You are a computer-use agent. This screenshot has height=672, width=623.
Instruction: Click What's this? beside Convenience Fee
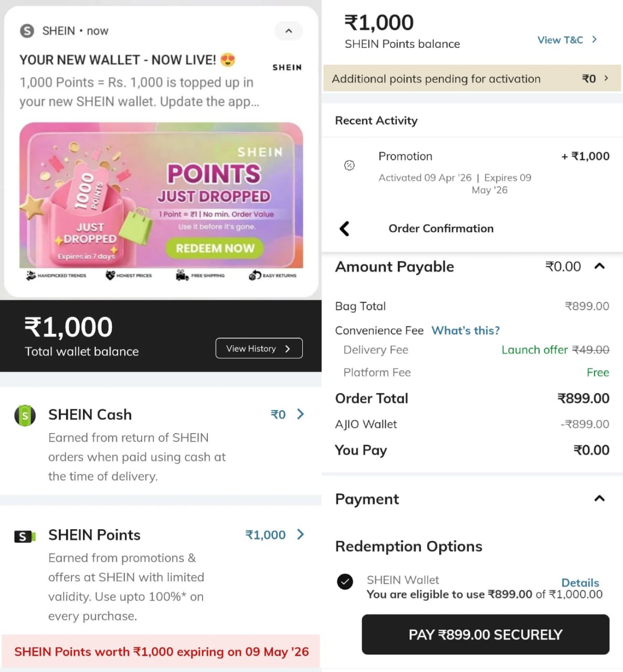point(465,330)
